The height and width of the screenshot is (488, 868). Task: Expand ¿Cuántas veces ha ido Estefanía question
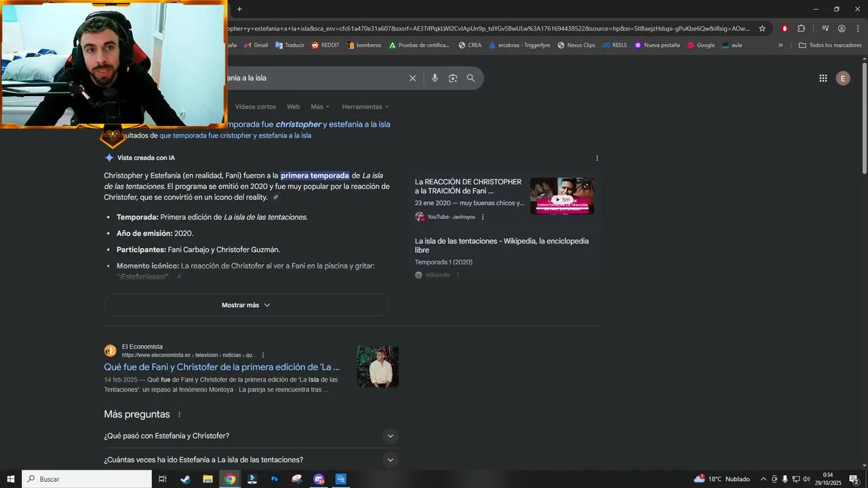[251, 460]
